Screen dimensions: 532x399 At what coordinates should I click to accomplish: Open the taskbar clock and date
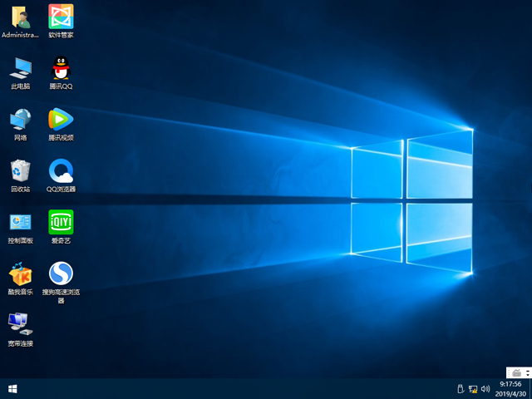coord(510,388)
